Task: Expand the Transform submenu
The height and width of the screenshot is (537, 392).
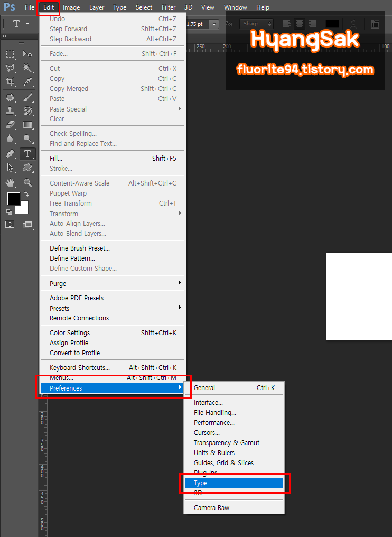Action: 113,214
